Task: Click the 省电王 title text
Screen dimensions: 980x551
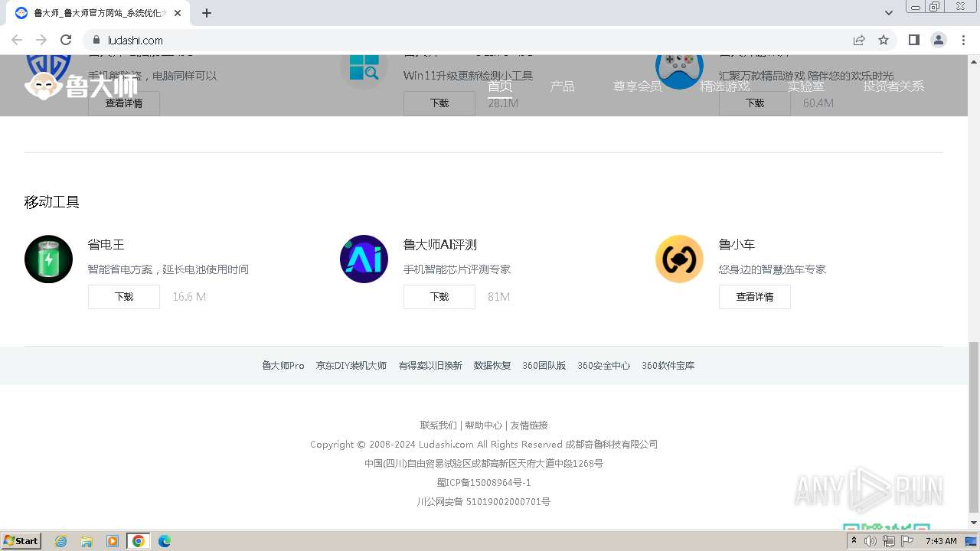Action: pyautogui.click(x=106, y=245)
